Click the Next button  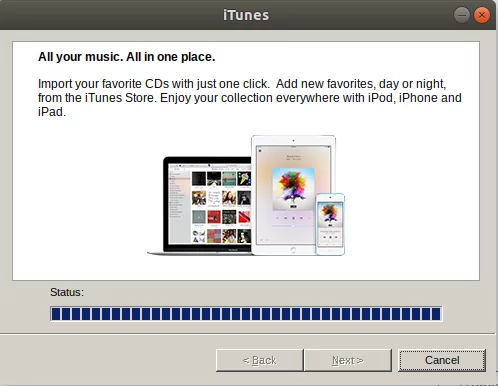348,360
